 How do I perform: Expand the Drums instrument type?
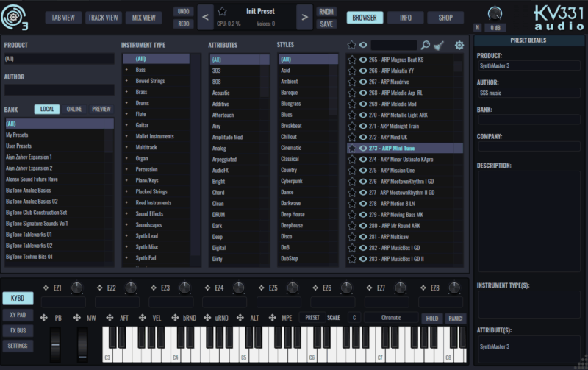[126, 103]
